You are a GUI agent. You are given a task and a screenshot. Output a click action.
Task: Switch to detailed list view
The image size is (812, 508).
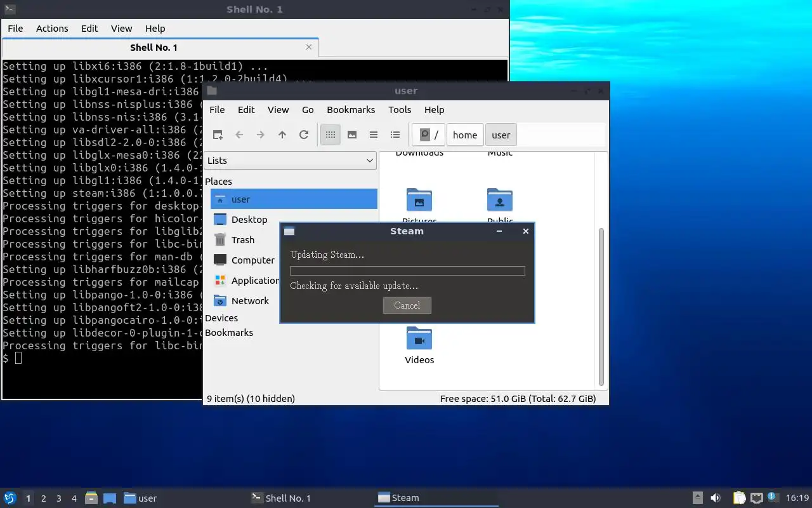(x=395, y=135)
